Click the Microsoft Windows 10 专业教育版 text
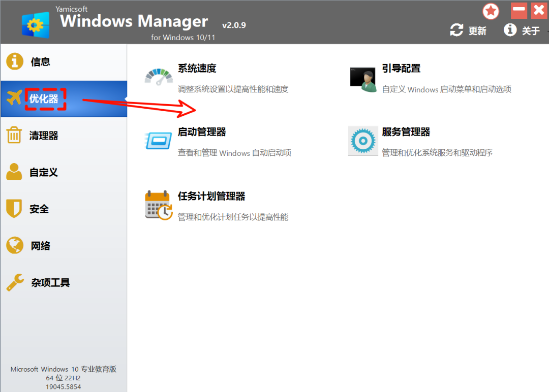The height and width of the screenshot is (392, 549). pos(64,369)
